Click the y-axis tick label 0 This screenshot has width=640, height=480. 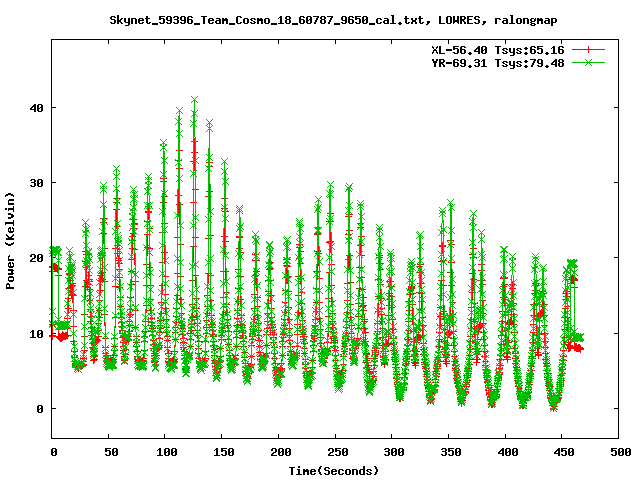pyautogui.click(x=40, y=409)
